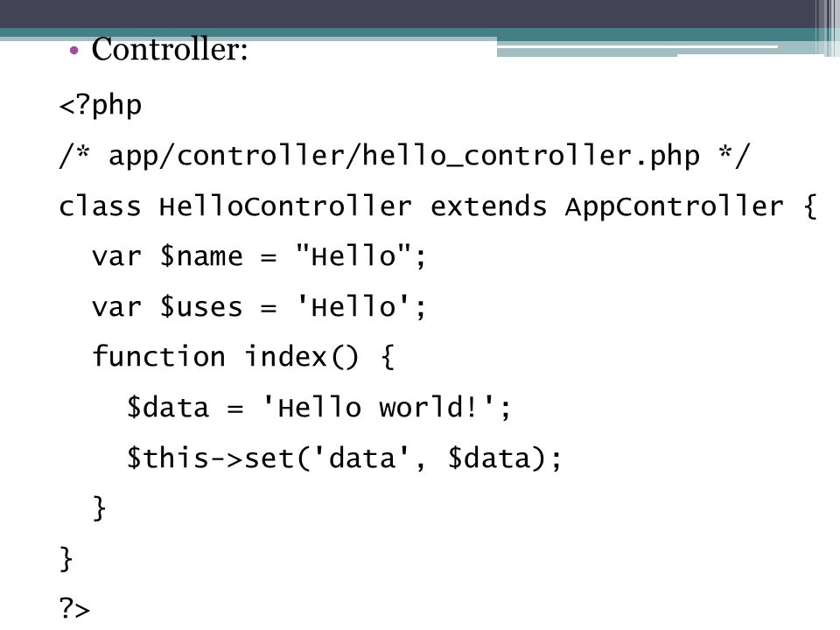Select the HelloController class name
Image resolution: width=840 pixels, height=630 pixels.
click(x=285, y=206)
